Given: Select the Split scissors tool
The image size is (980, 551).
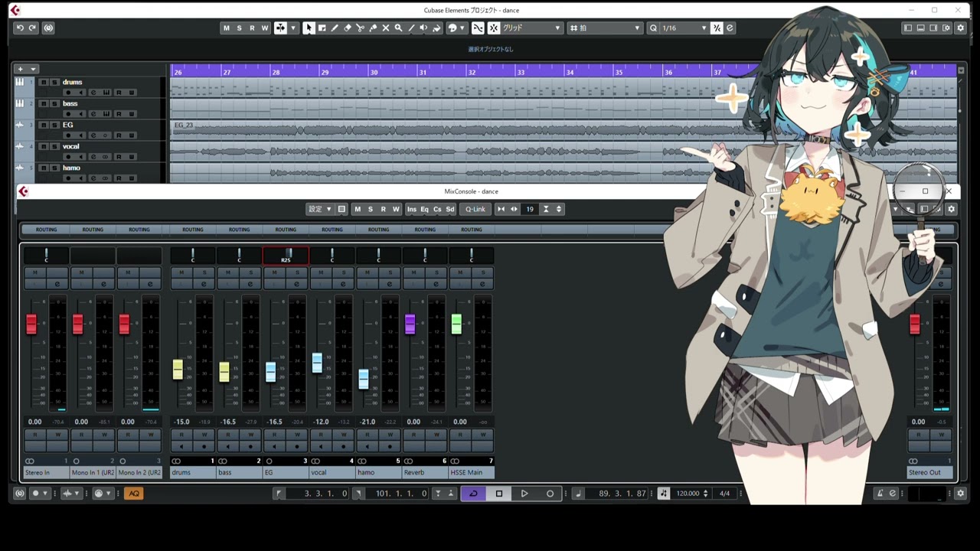Looking at the screenshot, I should (x=361, y=28).
